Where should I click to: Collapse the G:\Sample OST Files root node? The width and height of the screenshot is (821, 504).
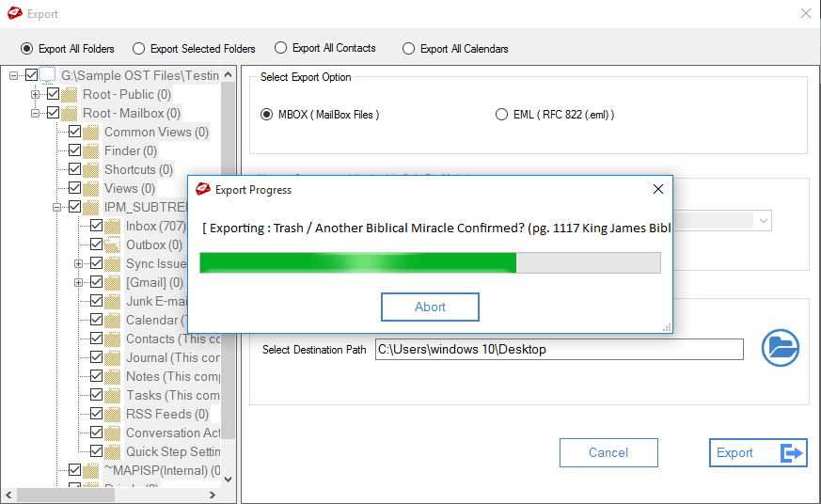click(x=13, y=75)
